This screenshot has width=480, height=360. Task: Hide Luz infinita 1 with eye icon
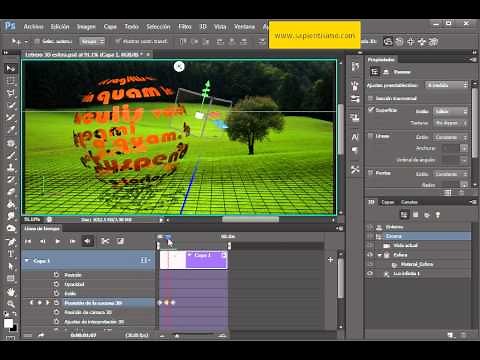coord(370,273)
